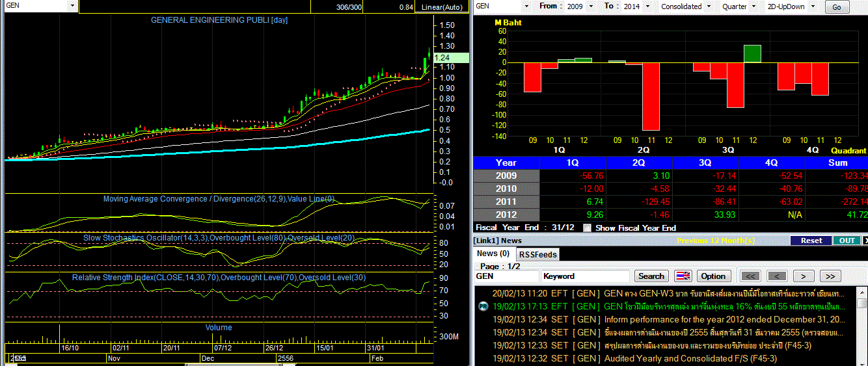Click the 4Q column header
868x366 pixels.
click(773, 163)
